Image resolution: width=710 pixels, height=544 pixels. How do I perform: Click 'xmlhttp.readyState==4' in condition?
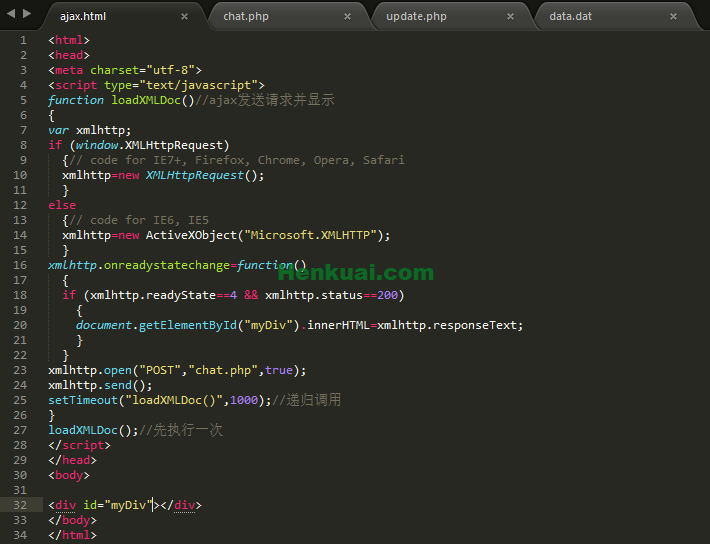point(163,295)
